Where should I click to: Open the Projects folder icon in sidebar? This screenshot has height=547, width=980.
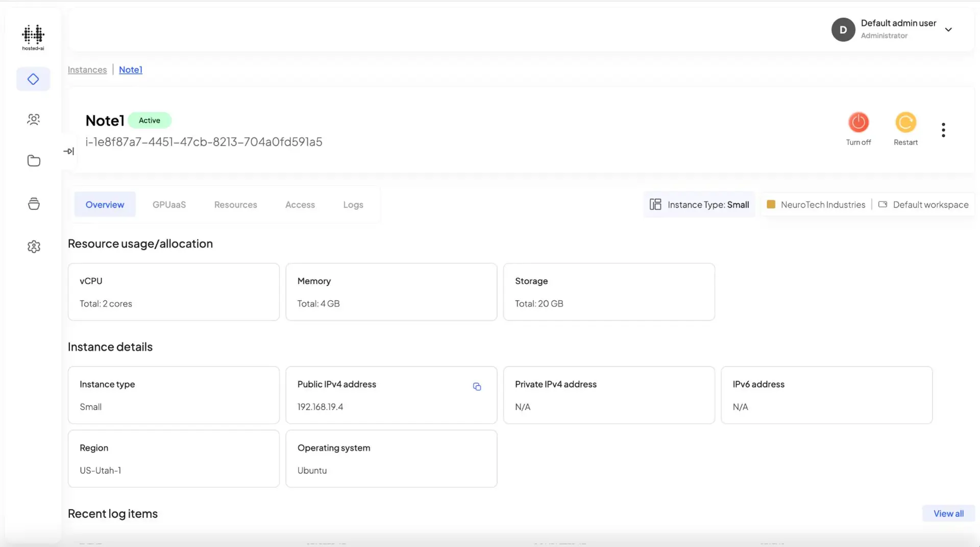[33, 160]
